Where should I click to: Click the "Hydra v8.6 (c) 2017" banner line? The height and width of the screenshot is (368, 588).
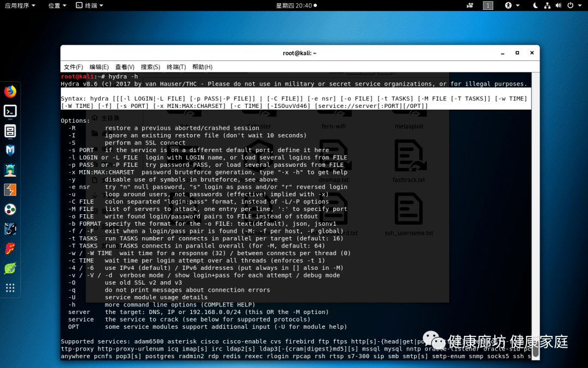(294, 84)
